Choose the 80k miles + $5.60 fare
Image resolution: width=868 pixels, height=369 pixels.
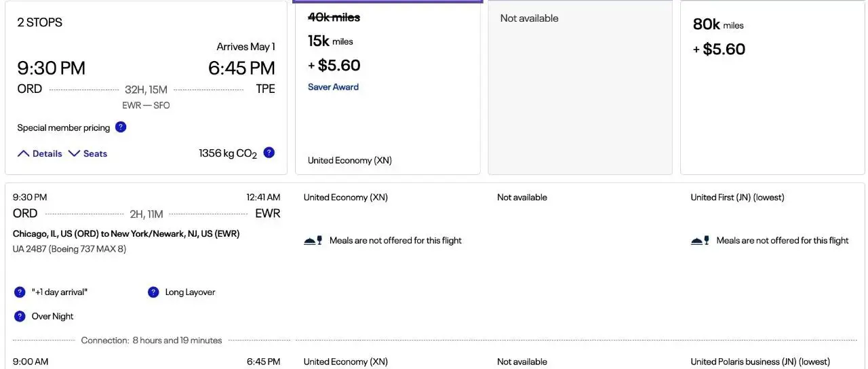tap(772, 88)
